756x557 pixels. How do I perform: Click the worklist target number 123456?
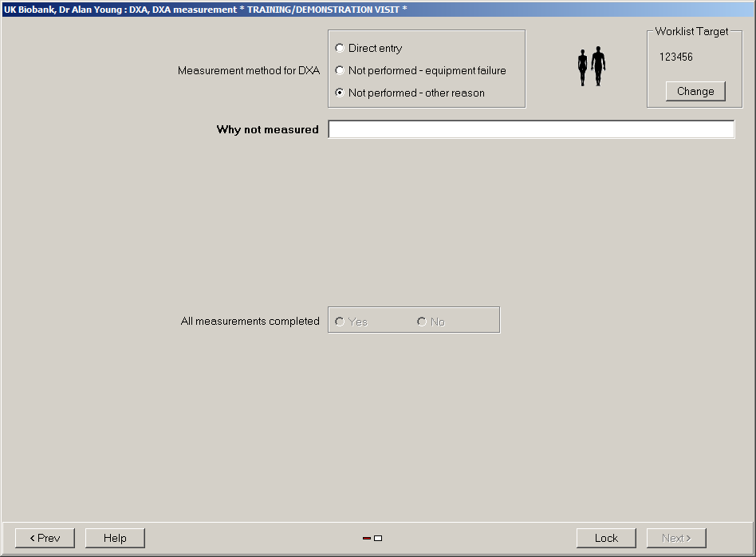click(x=676, y=57)
